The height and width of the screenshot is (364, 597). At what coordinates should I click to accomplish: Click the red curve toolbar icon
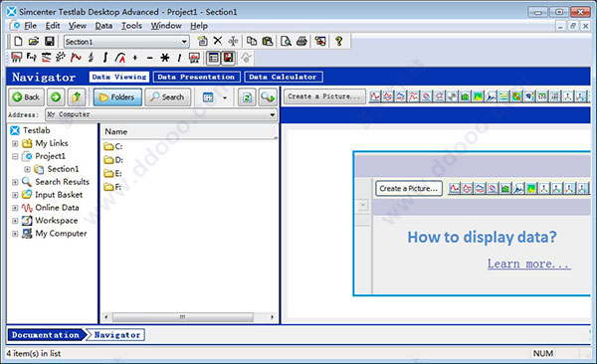click(x=76, y=58)
